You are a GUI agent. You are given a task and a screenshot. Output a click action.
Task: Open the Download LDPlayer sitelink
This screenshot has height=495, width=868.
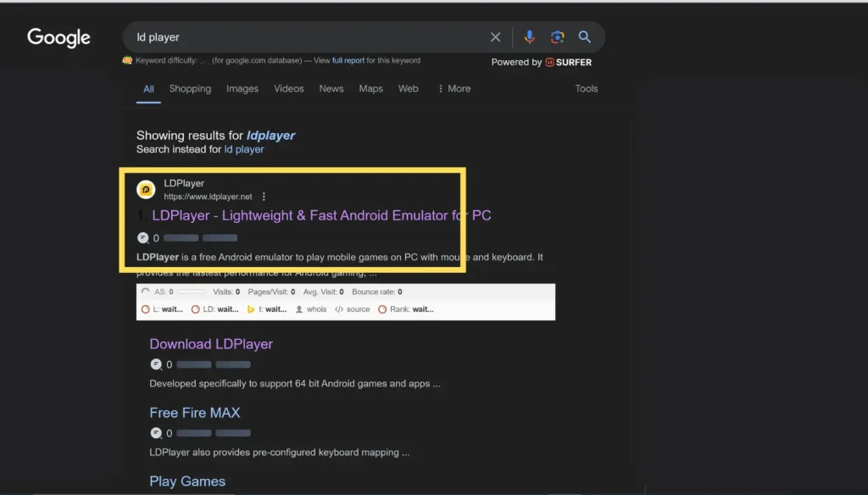(211, 344)
